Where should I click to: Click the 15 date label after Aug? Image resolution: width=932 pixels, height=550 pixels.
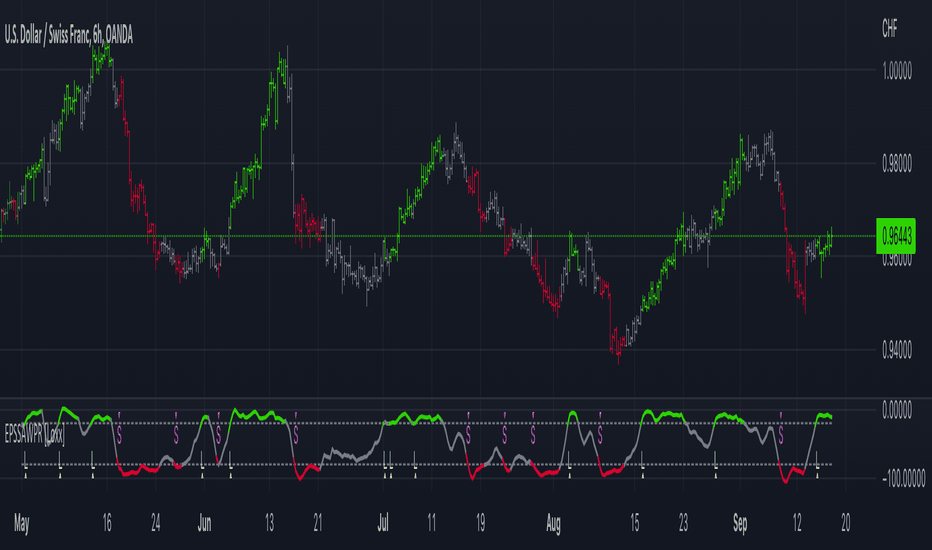[x=635, y=523]
